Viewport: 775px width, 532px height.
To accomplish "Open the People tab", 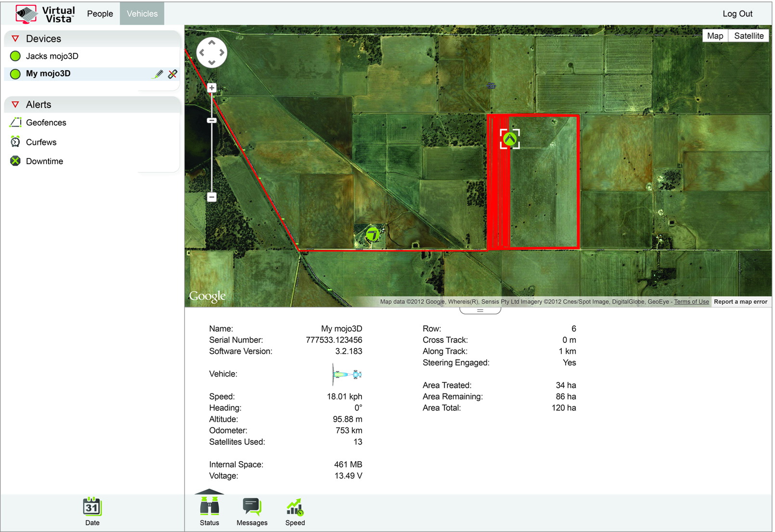I will coord(100,14).
